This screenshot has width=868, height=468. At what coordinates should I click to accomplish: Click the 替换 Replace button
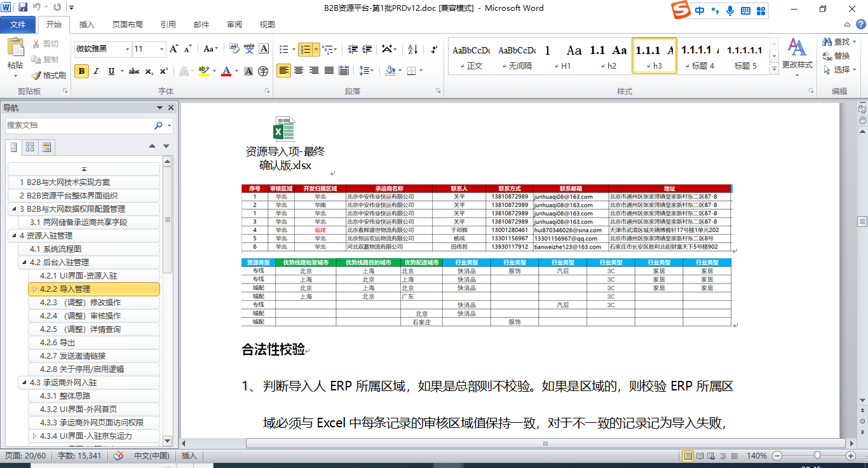pyautogui.click(x=836, y=56)
